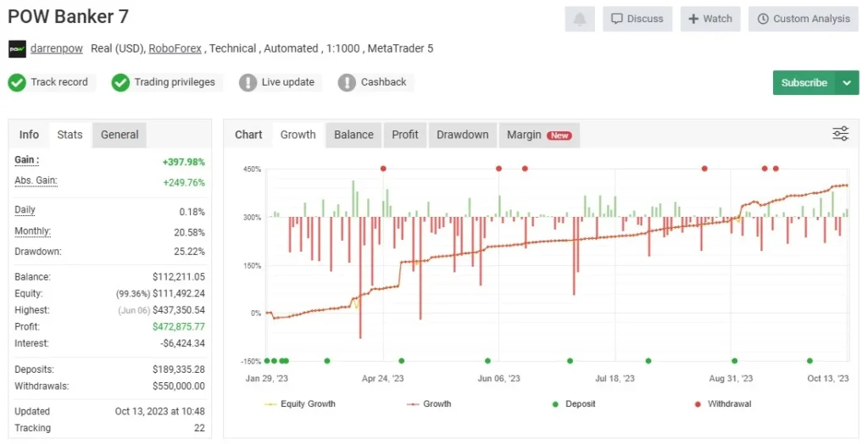
Task: Click the POW Banker 7 title
Action: [68, 17]
